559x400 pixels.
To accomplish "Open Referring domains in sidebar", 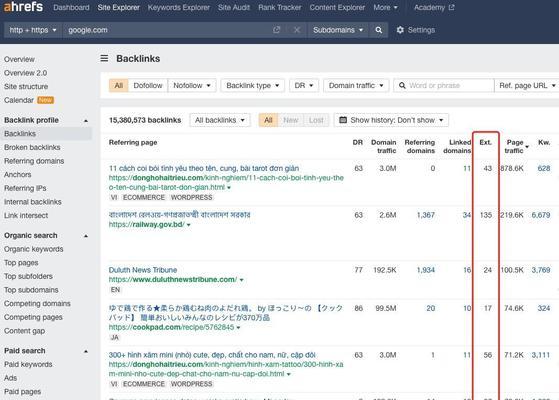I will coord(34,161).
